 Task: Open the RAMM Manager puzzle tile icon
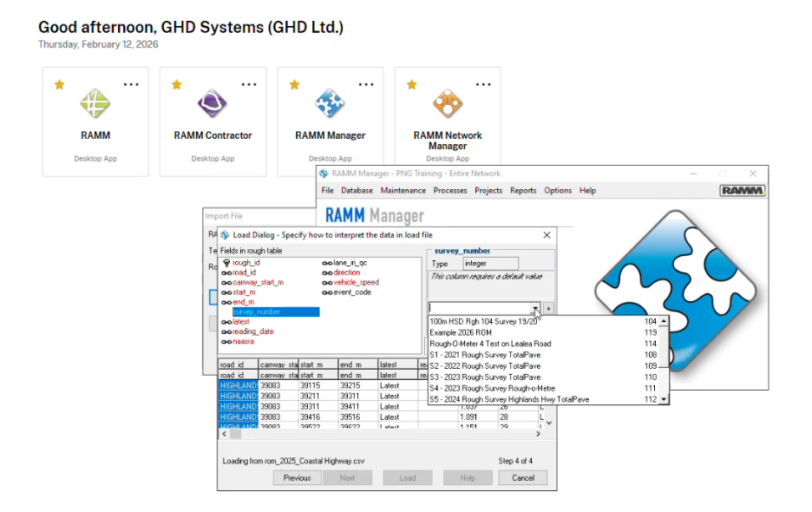point(330,103)
